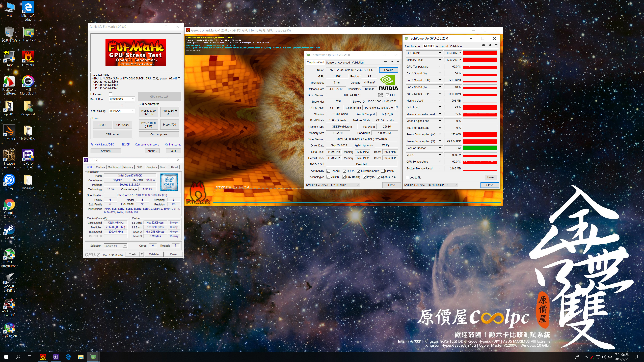This screenshot has height=362, width=644.
Task: Expand the GPU Clock sensor dropdown arrow
Action: [440, 53]
